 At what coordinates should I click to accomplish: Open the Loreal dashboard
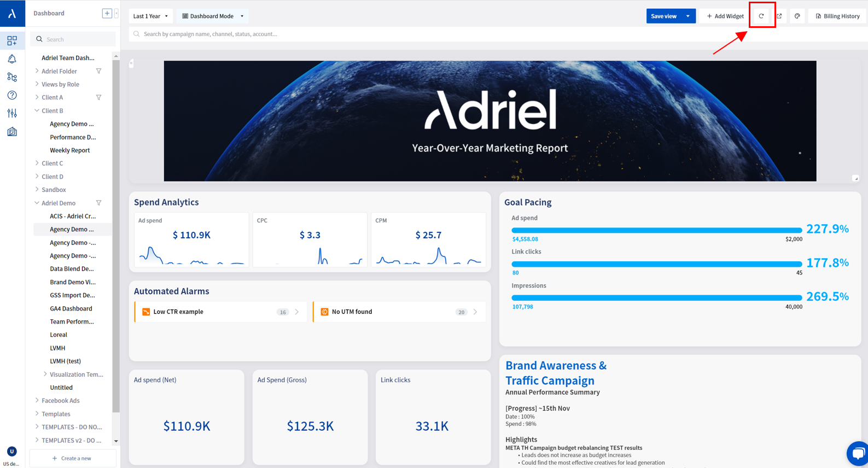pyautogui.click(x=59, y=335)
